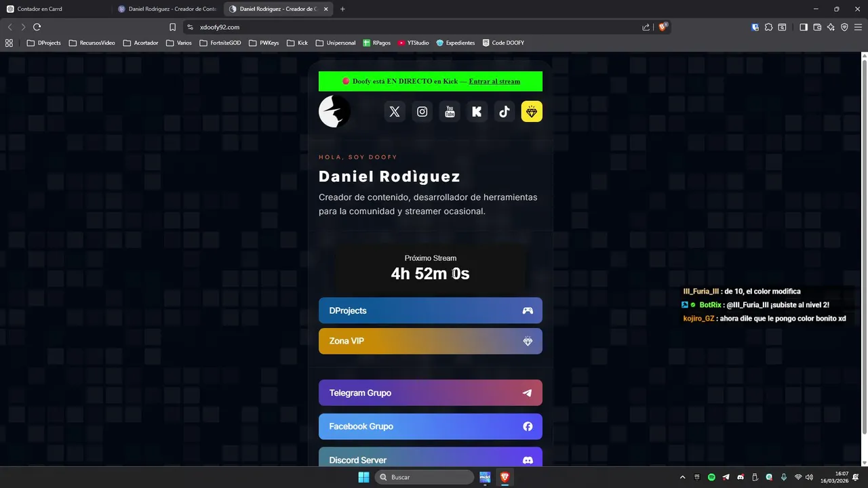This screenshot has width=868, height=488.
Task: Click the Entrar al stream link
Action: [x=494, y=81]
